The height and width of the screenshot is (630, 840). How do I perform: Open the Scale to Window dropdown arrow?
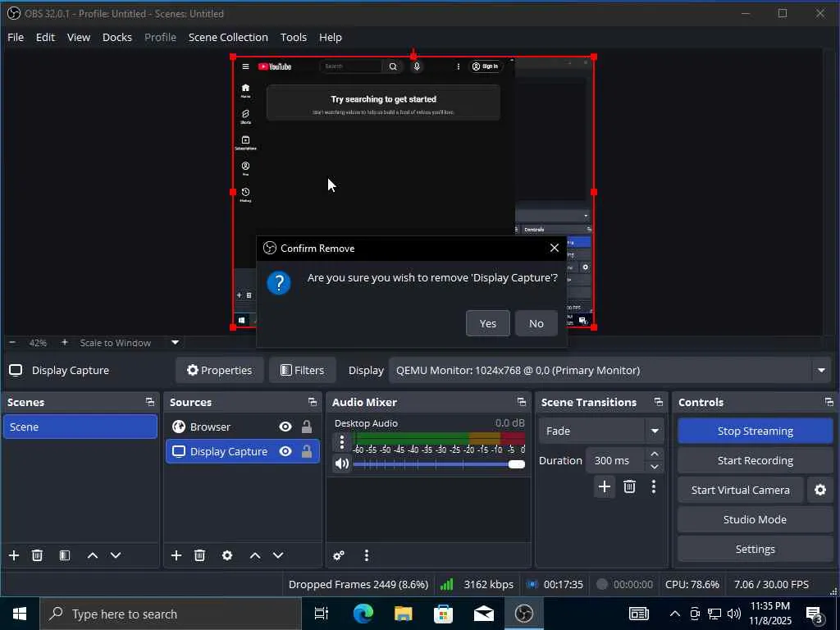coord(176,343)
